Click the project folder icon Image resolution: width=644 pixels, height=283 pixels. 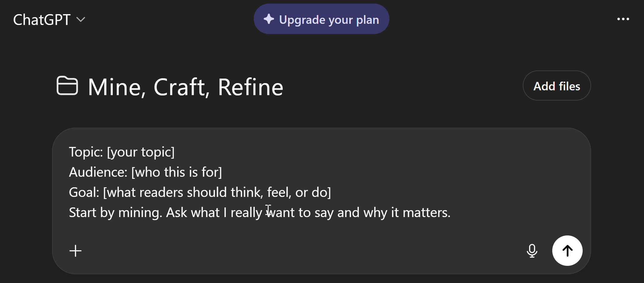(67, 86)
